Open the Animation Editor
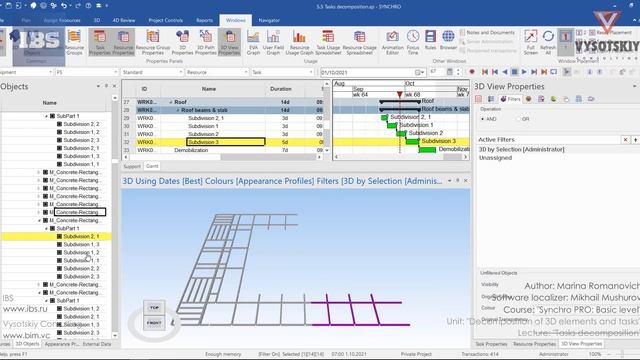640x360 pixels. [x=392, y=42]
